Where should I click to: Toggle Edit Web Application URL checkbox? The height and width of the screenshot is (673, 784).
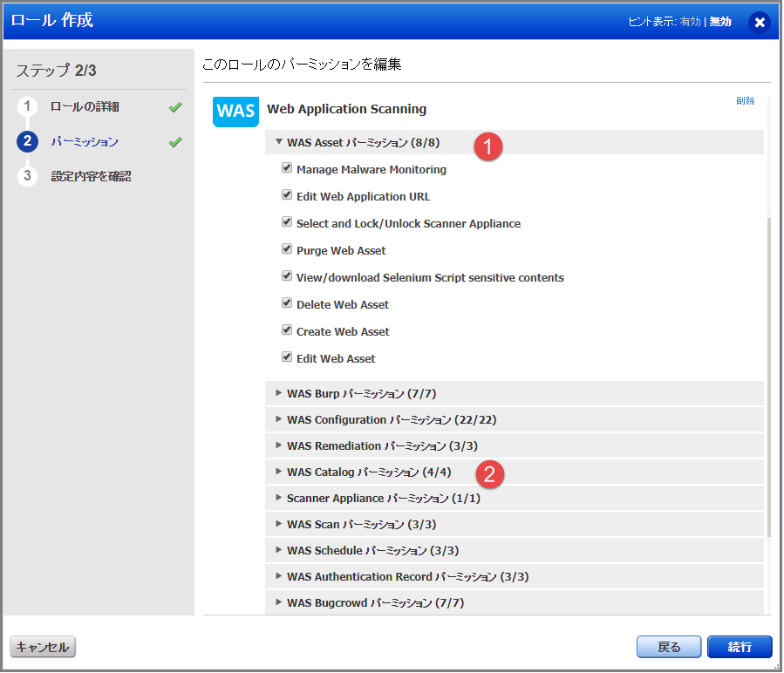[x=287, y=196]
